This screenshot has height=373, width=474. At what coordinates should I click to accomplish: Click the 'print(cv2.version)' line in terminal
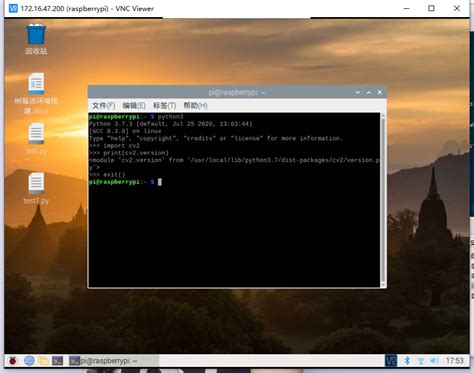pyautogui.click(x=129, y=153)
